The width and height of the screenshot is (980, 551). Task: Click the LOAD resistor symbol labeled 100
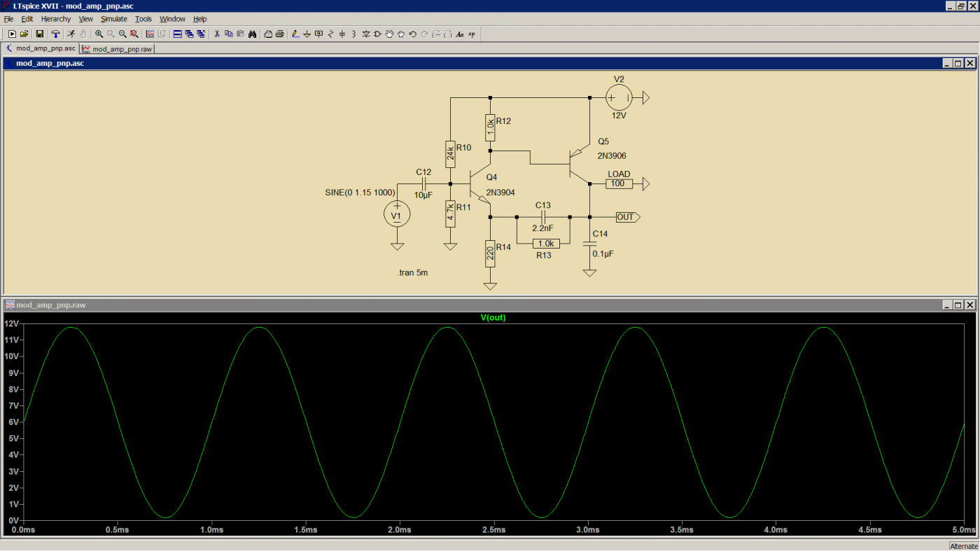coord(617,184)
